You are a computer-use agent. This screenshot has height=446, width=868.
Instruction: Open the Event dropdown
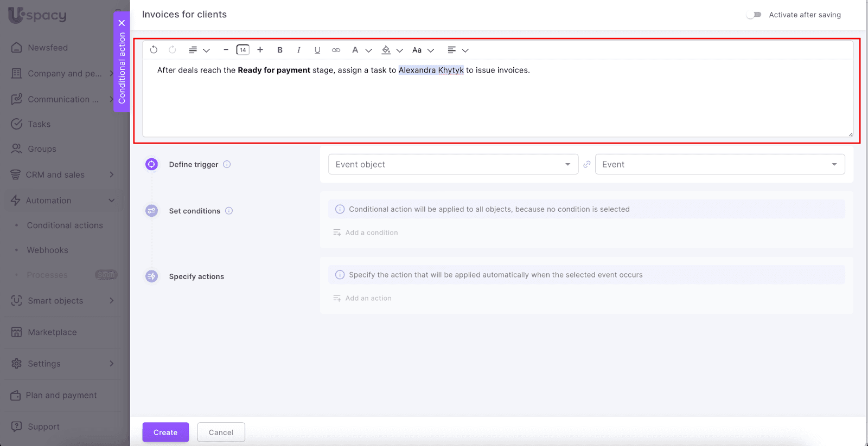click(719, 164)
